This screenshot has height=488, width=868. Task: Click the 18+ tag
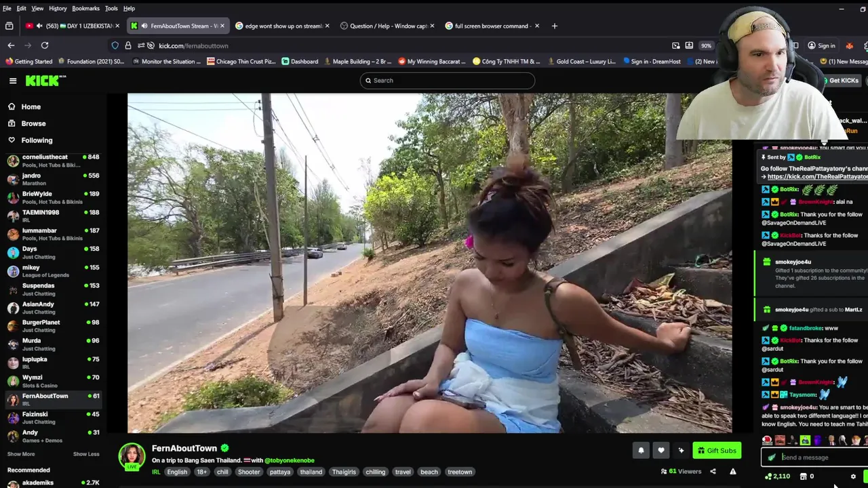(x=202, y=472)
